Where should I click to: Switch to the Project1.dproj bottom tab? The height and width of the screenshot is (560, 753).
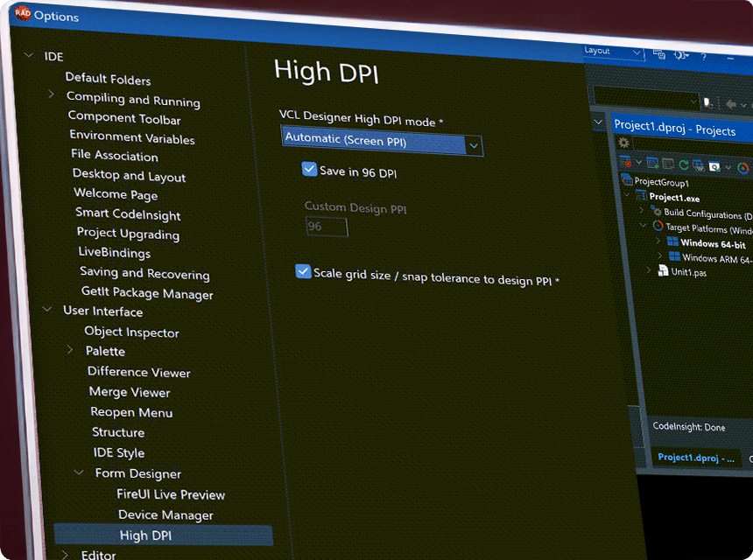click(698, 457)
